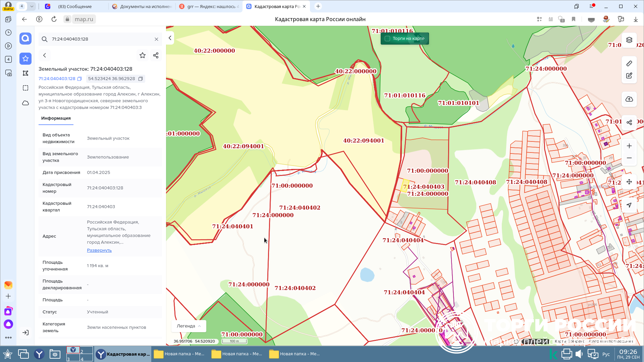Click the cadastral search input field
The width and height of the screenshot is (644, 362).
(x=101, y=39)
